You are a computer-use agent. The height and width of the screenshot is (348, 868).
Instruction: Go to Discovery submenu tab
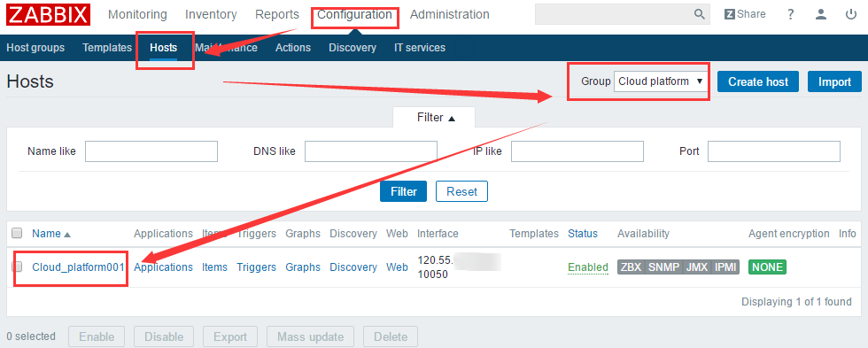tap(353, 48)
